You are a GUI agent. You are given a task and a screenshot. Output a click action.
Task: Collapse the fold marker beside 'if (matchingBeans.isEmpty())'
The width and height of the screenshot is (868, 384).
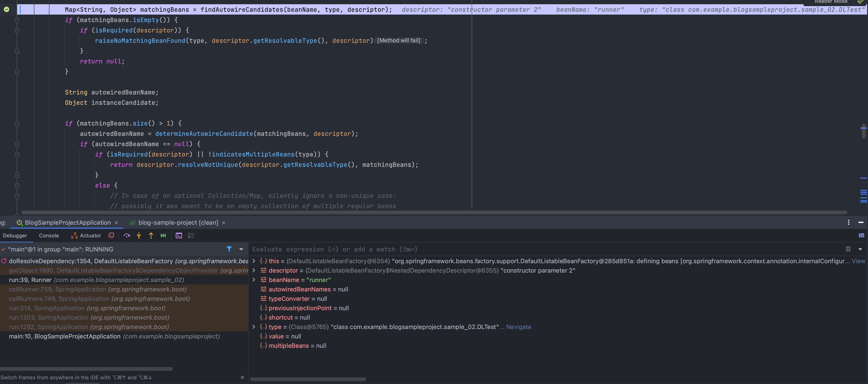pos(17,20)
